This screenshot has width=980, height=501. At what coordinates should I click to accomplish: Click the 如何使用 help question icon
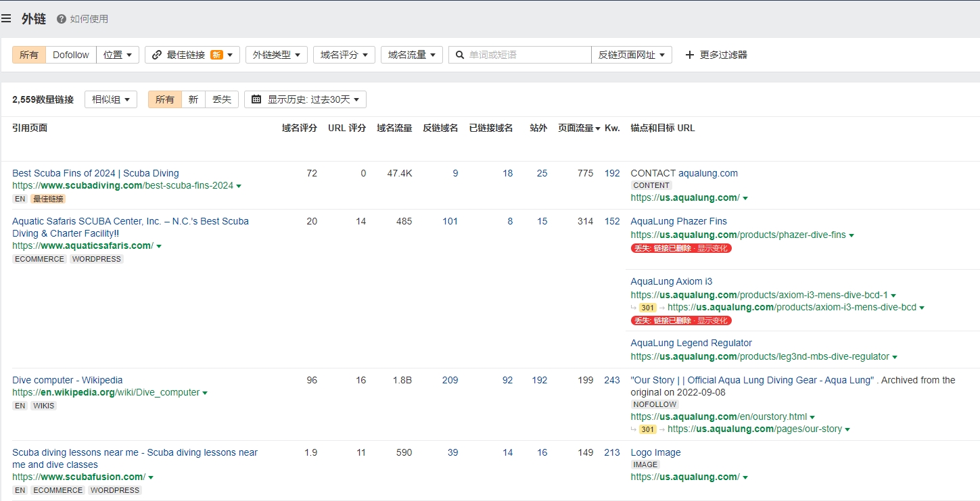click(x=62, y=19)
